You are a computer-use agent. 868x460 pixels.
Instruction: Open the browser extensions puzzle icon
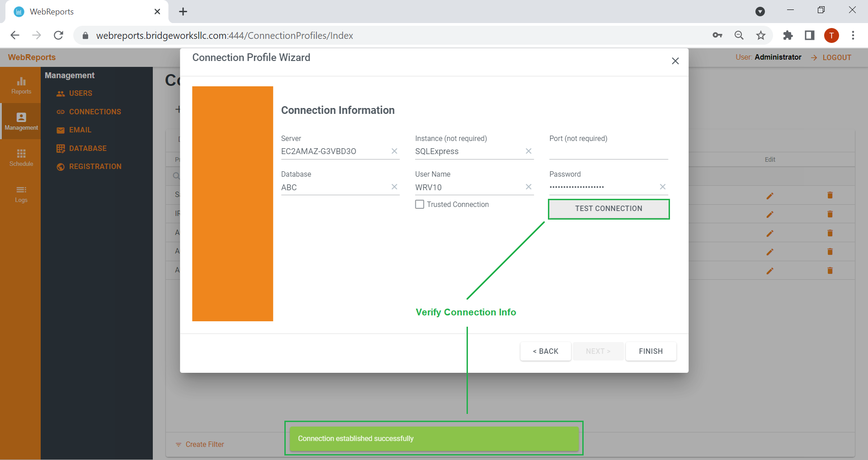click(788, 35)
